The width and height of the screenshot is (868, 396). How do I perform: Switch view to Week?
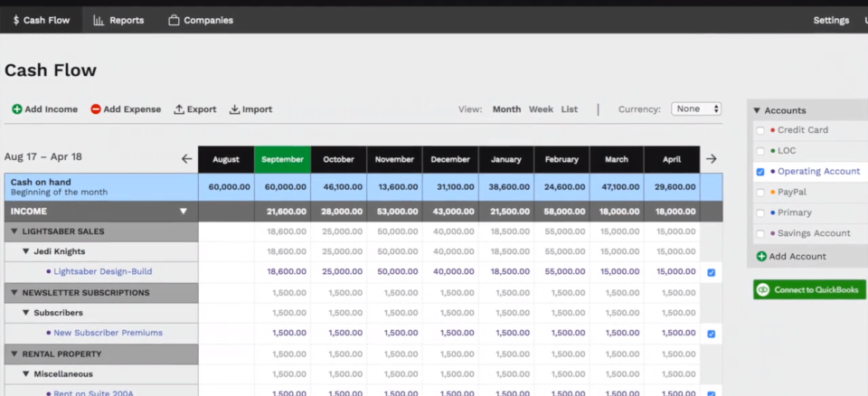coord(541,109)
